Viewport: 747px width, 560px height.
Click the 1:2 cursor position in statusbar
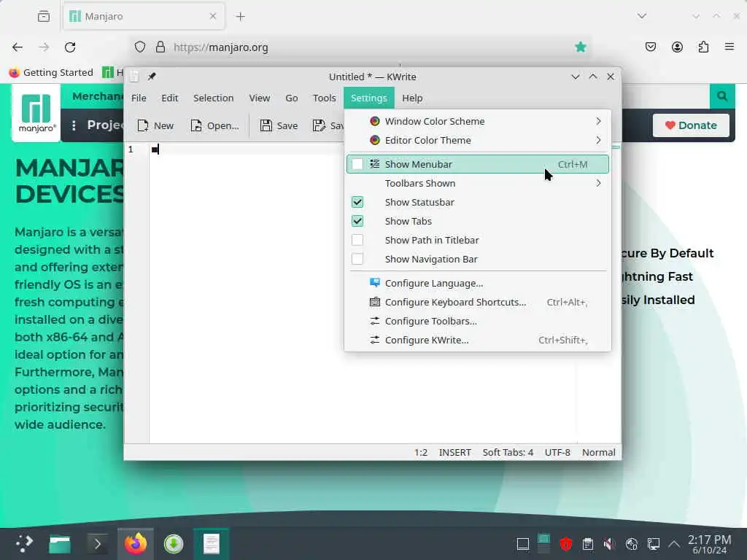coord(421,452)
